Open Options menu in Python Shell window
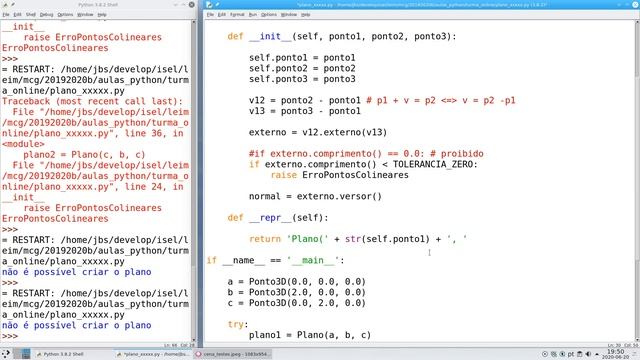The image size is (640, 360). coord(65,15)
